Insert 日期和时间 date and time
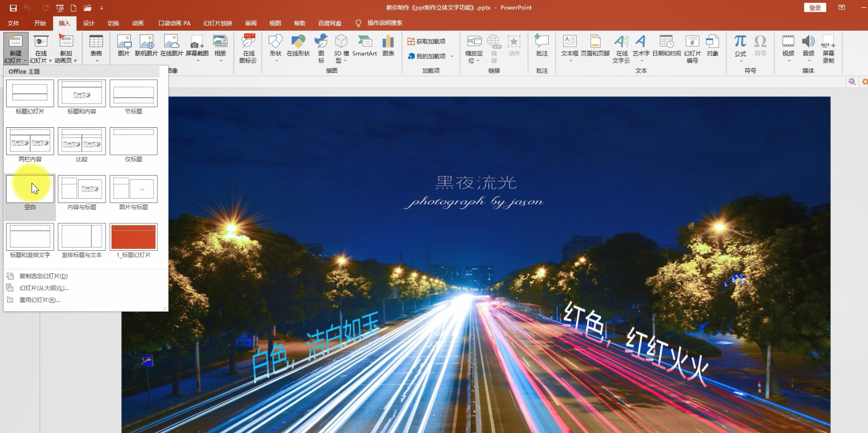 [666, 46]
